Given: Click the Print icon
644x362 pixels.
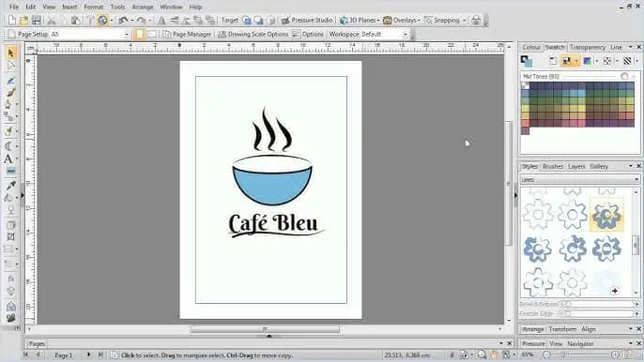Looking at the screenshot, I should [x=476, y=20].
